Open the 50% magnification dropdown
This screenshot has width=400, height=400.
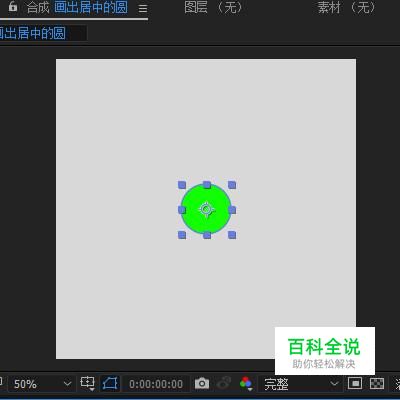coord(42,384)
